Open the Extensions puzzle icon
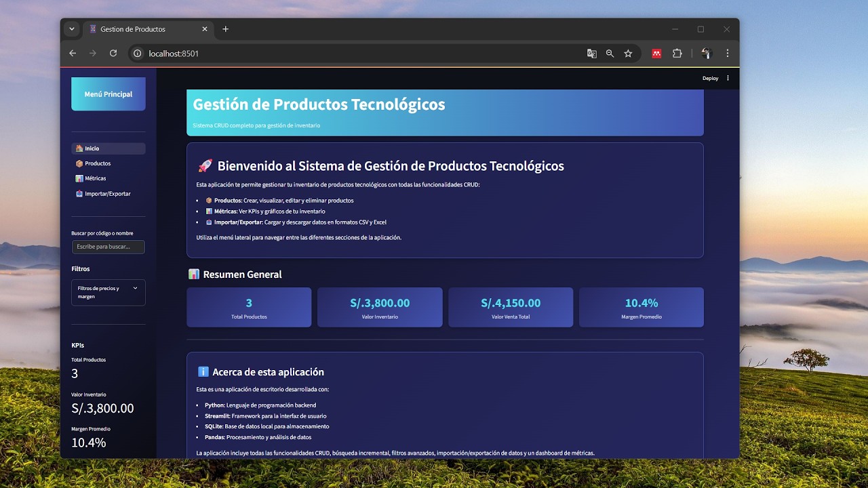Screen dimensions: 868x488 677,54
